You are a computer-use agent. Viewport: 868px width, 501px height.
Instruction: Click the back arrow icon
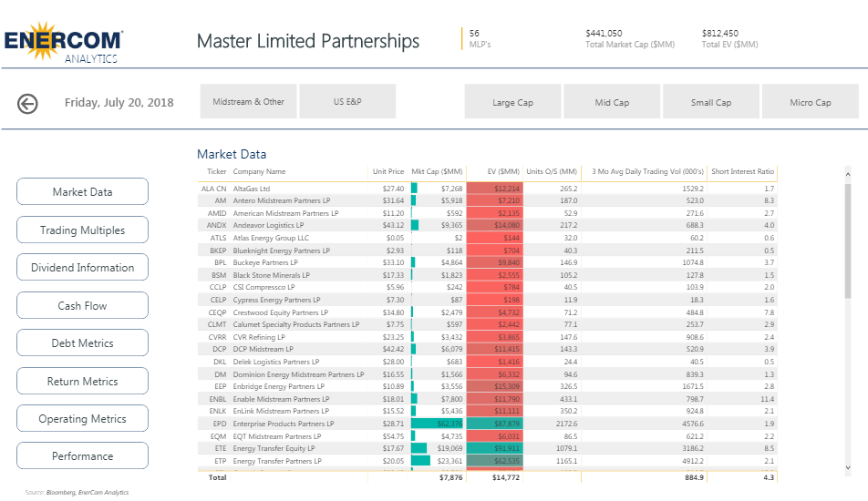tap(27, 103)
